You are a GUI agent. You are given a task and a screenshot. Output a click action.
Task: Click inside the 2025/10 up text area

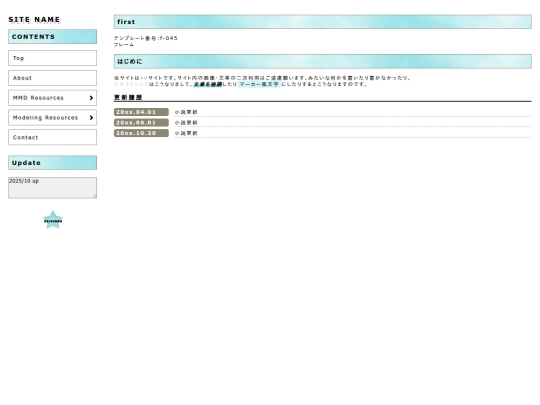pos(52,188)
